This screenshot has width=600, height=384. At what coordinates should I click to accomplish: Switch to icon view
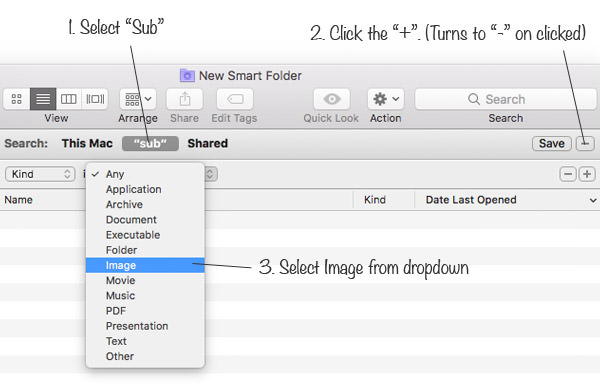tap(16, 99)
